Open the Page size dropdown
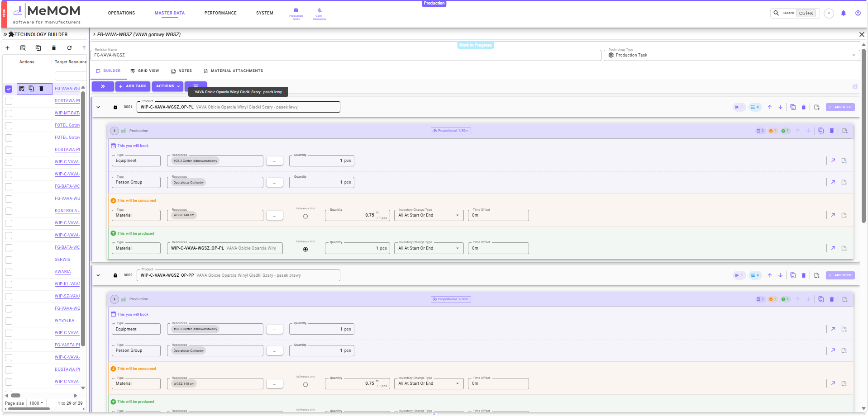Viewport: 868px width, 416px height. [x=36, y=403]
